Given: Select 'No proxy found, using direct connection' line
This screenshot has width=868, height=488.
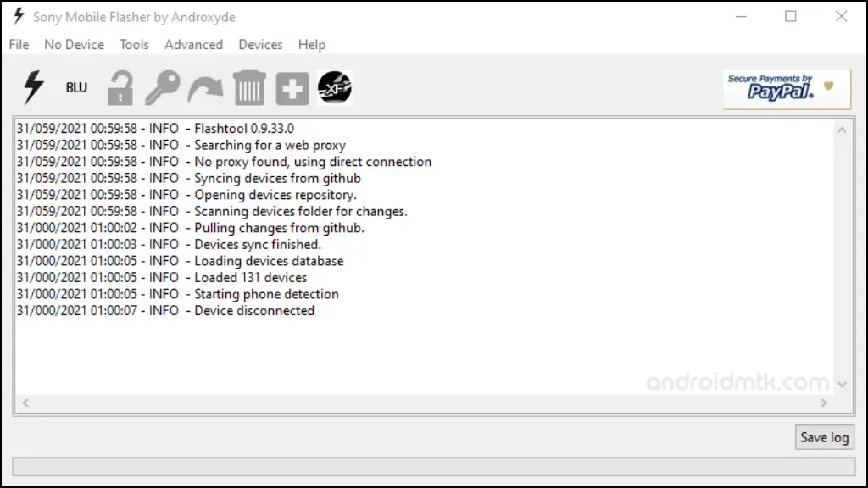Looking at the screenshot, I should pos(224,162).
